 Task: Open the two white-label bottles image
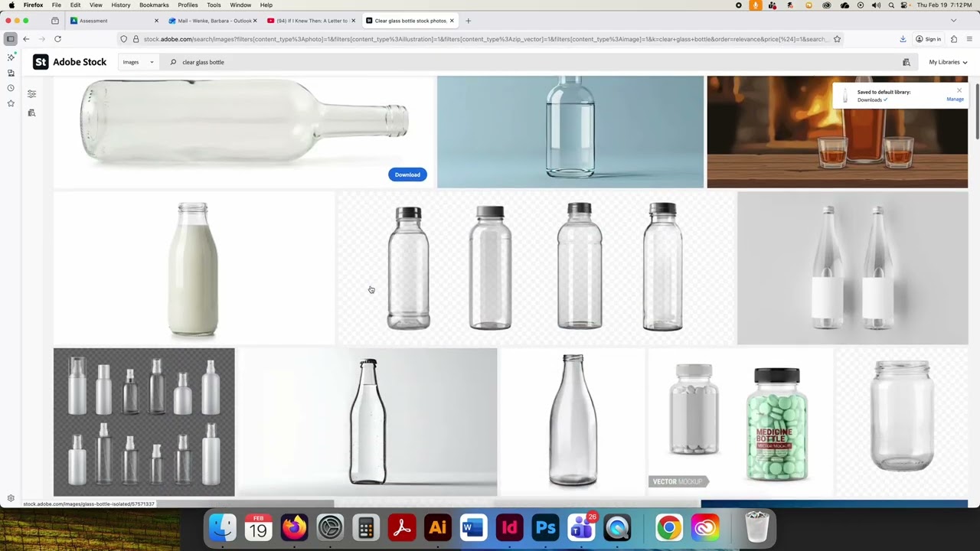pyautogui.click(x=852, y=268)
